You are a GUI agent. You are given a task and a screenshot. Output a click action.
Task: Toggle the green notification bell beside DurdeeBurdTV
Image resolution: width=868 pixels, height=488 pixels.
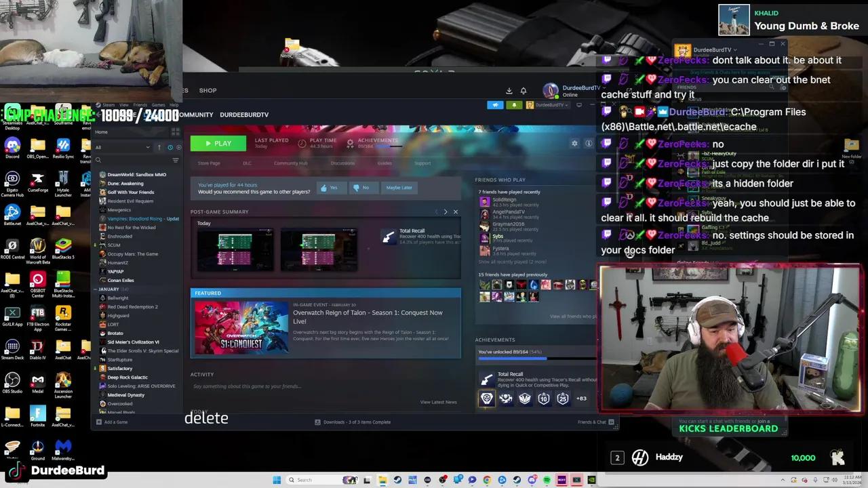(514, 105)
